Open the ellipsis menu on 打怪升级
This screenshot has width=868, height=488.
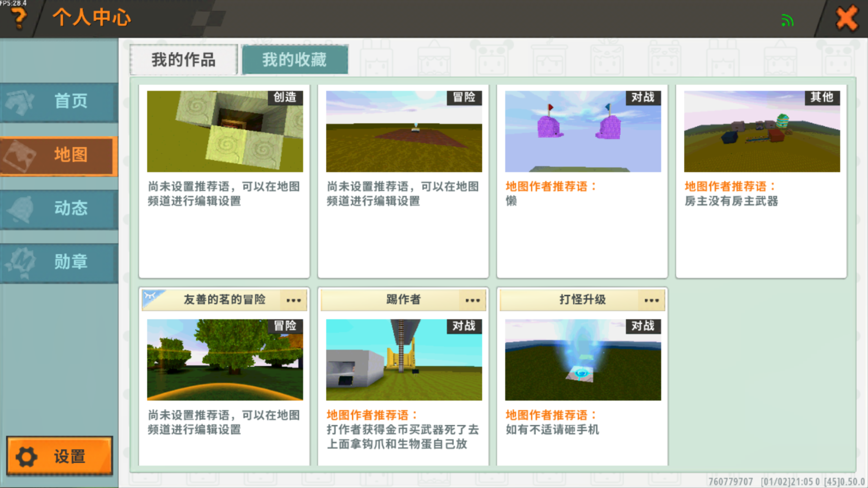[x=651, y=301]
